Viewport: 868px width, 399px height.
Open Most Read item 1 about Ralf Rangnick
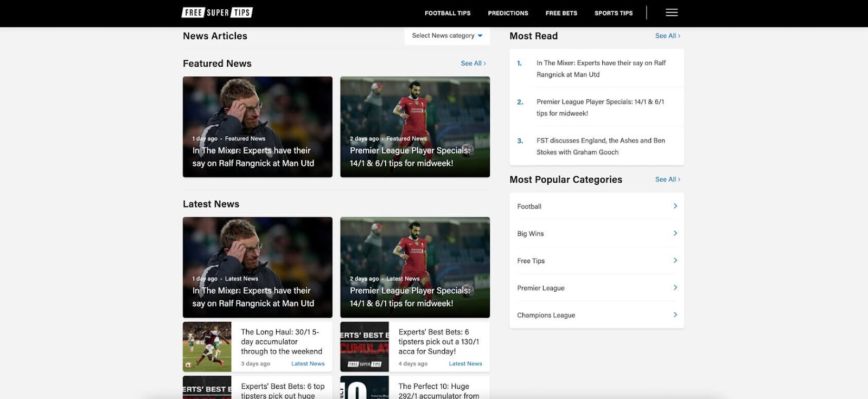click(601, 69)
